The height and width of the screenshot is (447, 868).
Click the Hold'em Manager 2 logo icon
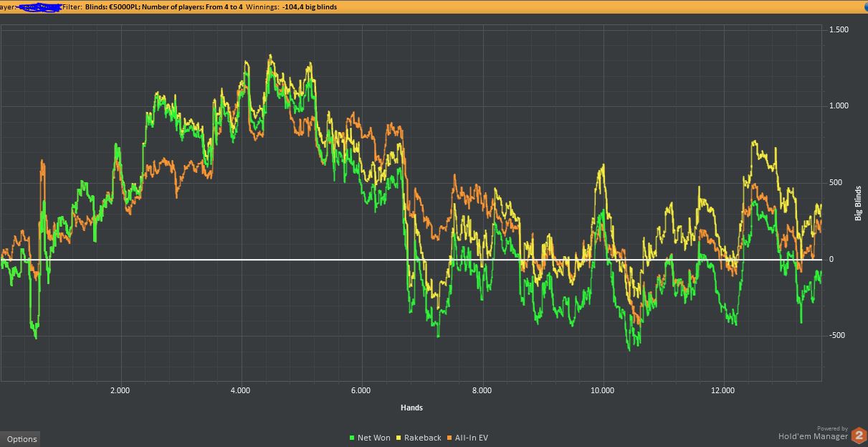(x=859, y=434)
